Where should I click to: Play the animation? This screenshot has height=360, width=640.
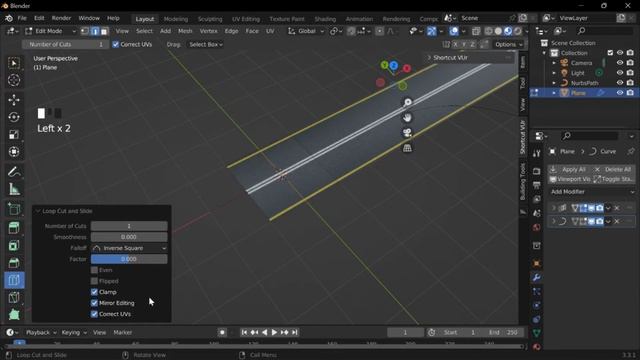point(274,332)
